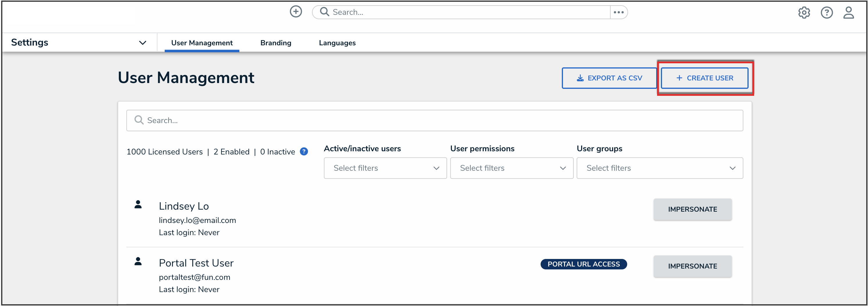Click Lindsey Lo's user avatar icon
Image resolution: width=868 pixels, height=306 pixels.
pos(138,204)
